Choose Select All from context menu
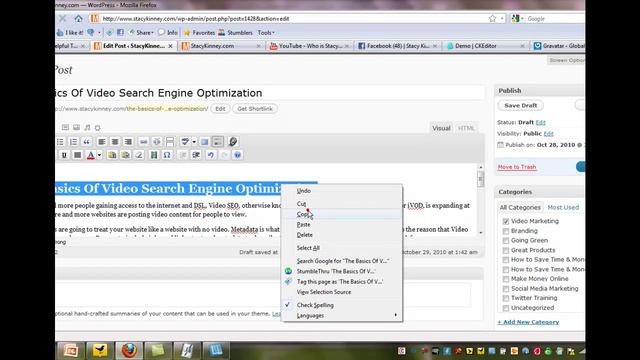 pyautogui.click(x=342, y=248)
